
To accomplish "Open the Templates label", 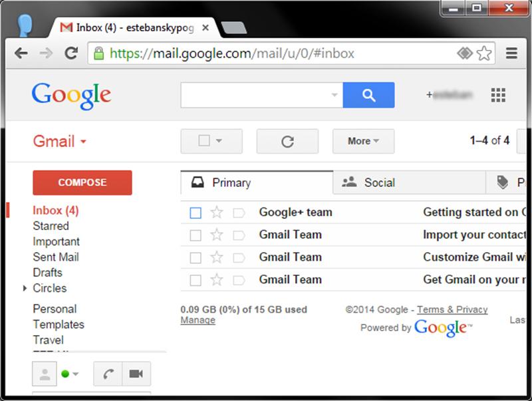I will pos(59,325).
